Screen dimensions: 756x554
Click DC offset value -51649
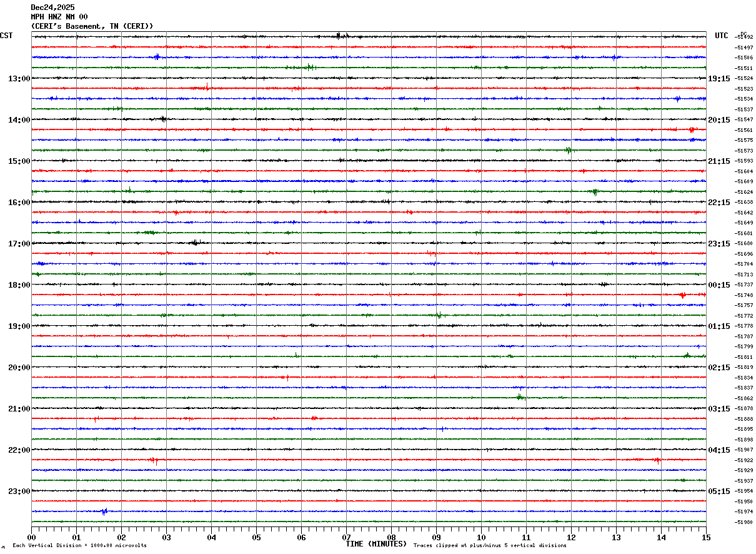pyautogui.click(x=744, y=223)
